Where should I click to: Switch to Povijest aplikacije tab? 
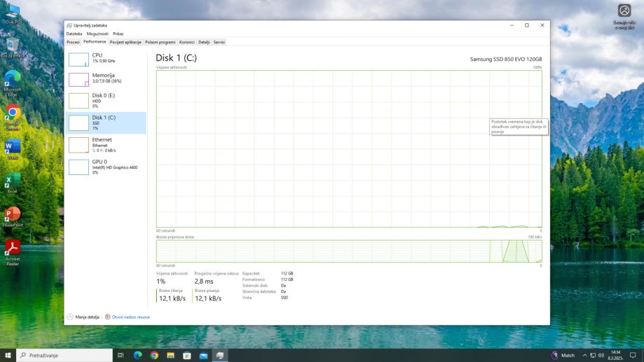click(x=125, y=42)
